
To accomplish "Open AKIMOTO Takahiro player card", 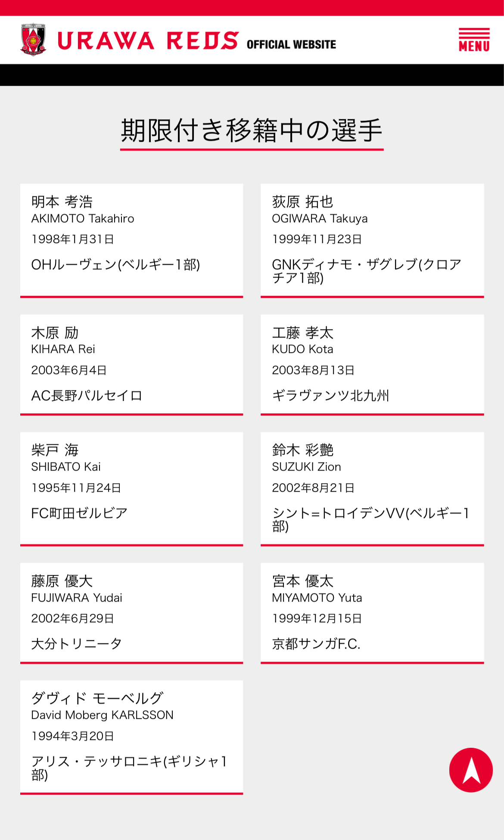I will click(131, 240).
